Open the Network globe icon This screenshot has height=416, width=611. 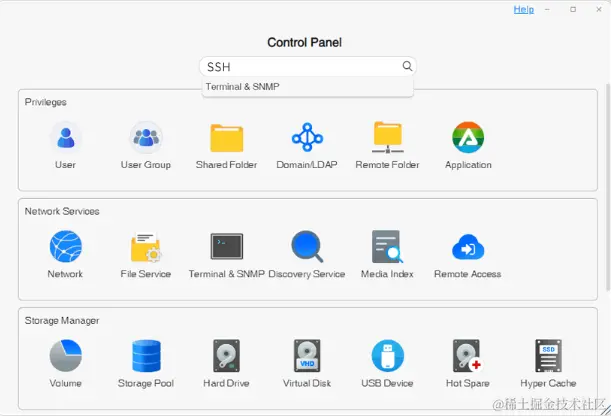65,247
